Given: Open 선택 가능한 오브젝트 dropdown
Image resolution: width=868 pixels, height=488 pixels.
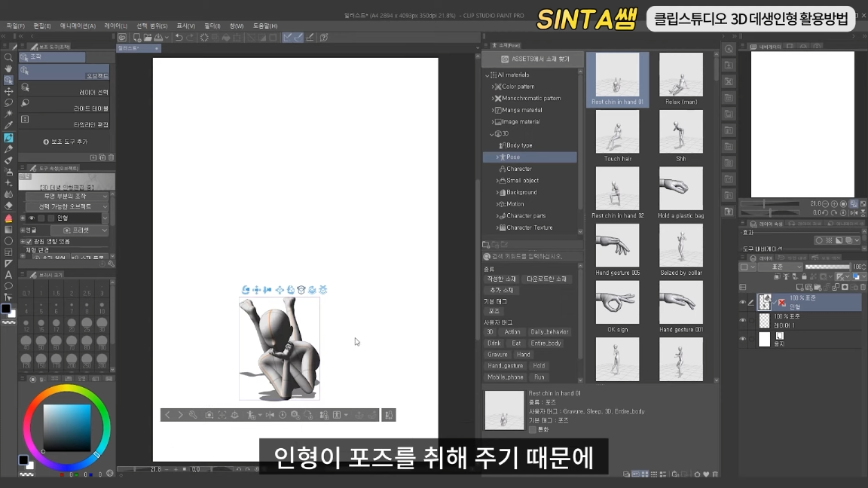Looking at the screenshot, I should click(66, 206).
